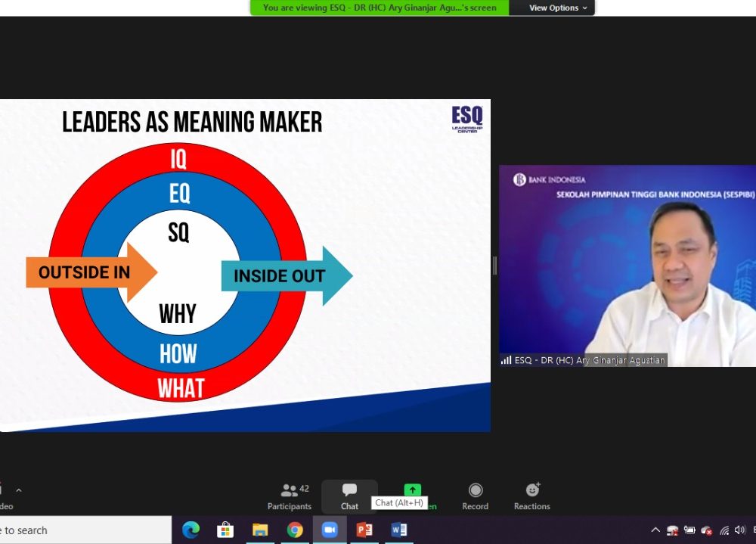Click the Windows taskbar search box
756x544 pixels.
[83, 530]
